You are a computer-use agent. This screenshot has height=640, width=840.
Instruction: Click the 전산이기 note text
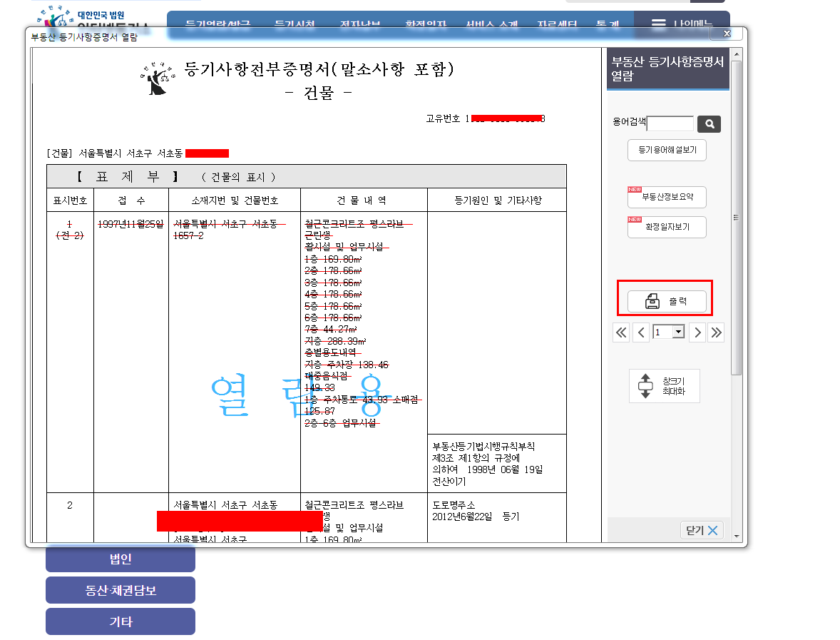coord(449,482)
